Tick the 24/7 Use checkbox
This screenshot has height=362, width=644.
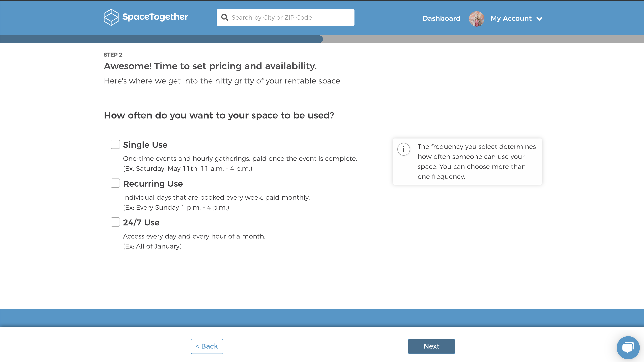(x=115, y=222)
